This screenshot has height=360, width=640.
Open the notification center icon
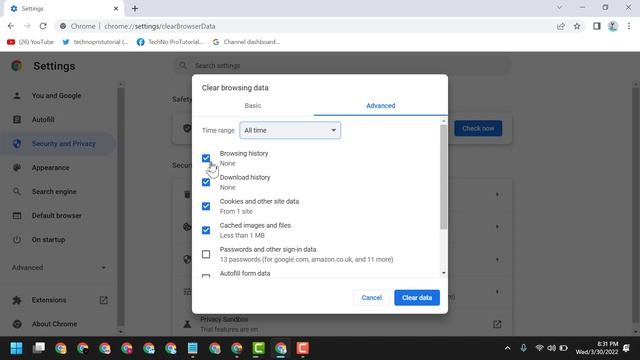tap(627, 348)
